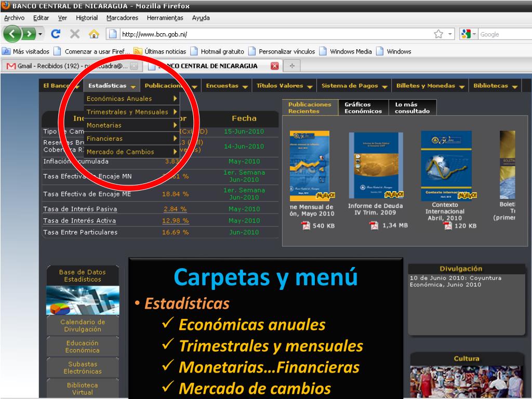Open the Historial menu
The height and width of the screenshot is (399, 532).
tap(87, 18)
